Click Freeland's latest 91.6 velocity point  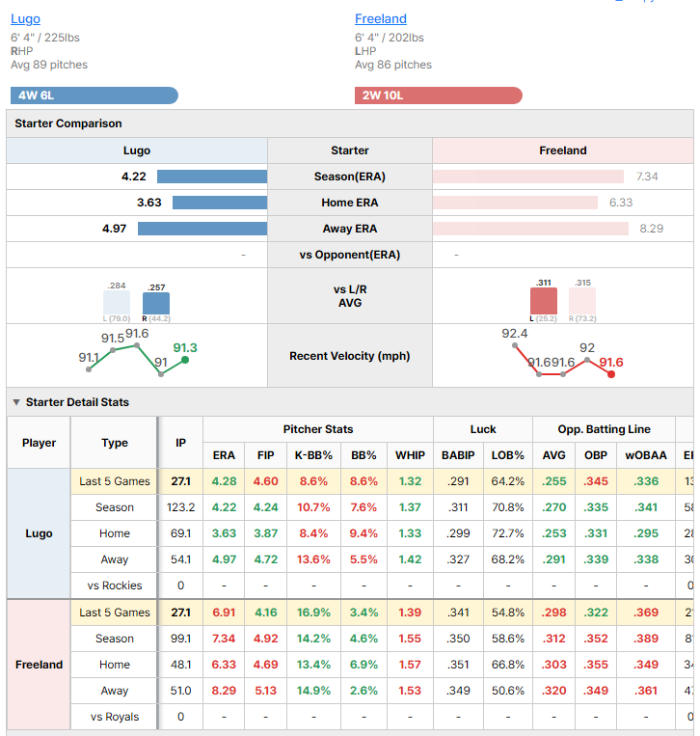[x=611, y=374]
